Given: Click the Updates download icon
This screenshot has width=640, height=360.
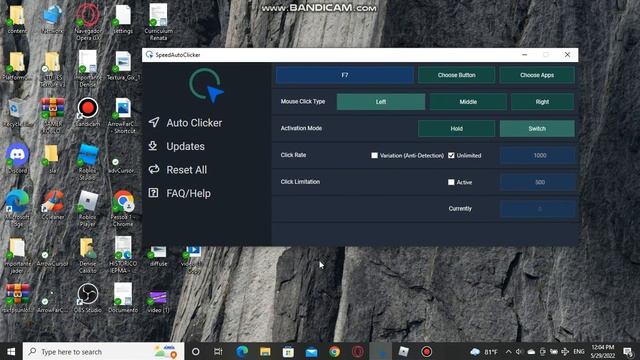Looking at the screenshot, I should click(153, 146).
